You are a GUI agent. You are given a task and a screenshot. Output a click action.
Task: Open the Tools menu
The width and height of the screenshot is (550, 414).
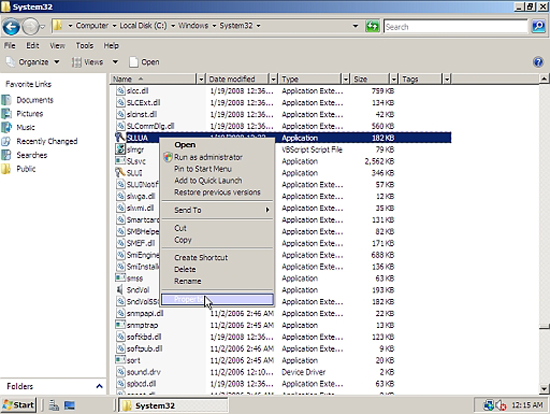(x=85, y=46)
